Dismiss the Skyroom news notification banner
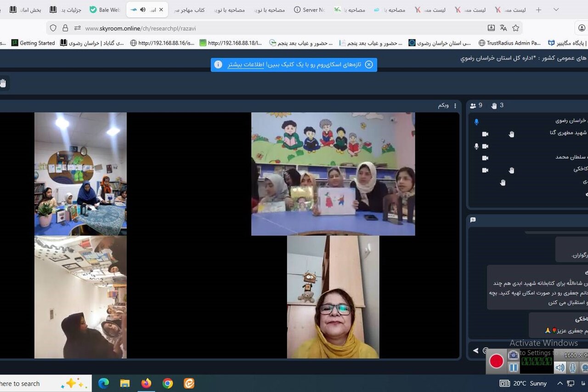Viewport: 588px width, 392px height. [369, 65]
